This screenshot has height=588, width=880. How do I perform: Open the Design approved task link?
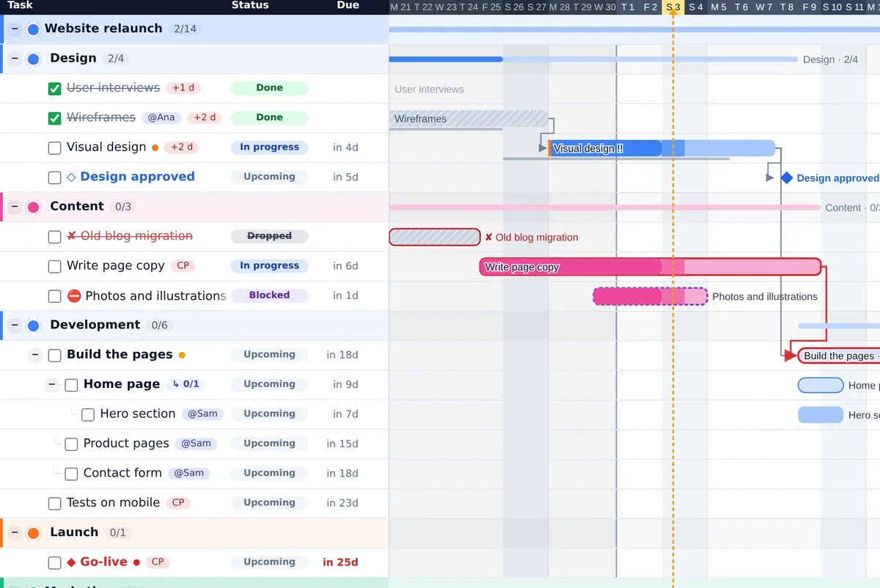137,177
